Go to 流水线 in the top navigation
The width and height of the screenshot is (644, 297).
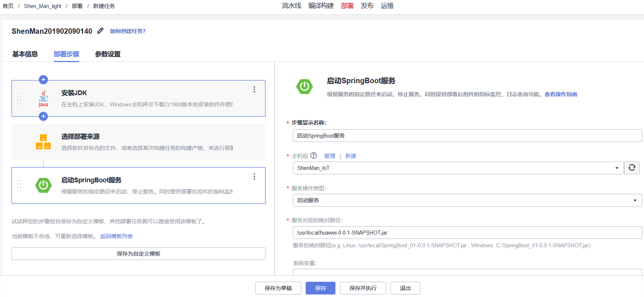click(x=292, y=6)
